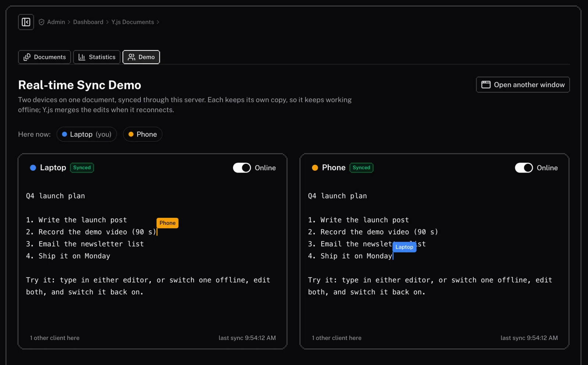Viewport: 588px width, 365px height.
Task: Click the blue dot beside the Laptop card title
Action: click(x=33, y=168)
